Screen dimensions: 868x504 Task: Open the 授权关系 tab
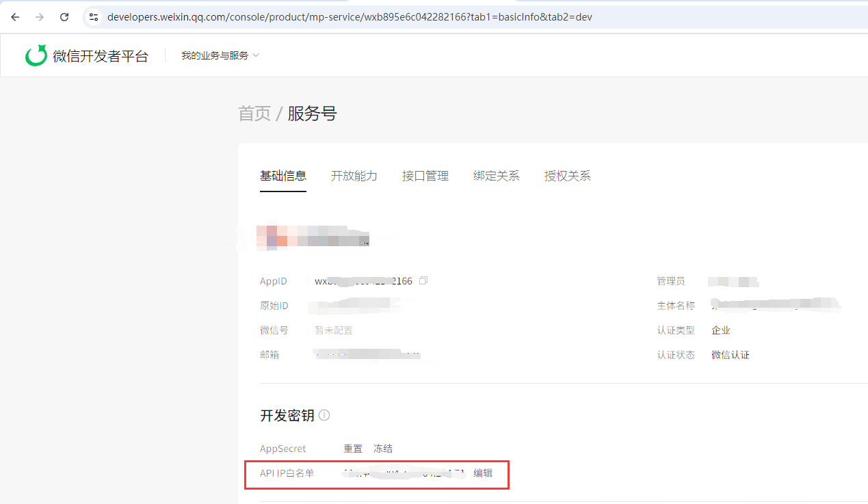(x=568, y=176)
